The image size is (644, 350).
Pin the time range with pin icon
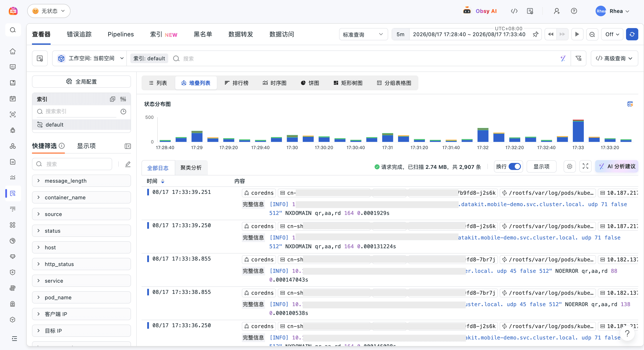(535, 34)
